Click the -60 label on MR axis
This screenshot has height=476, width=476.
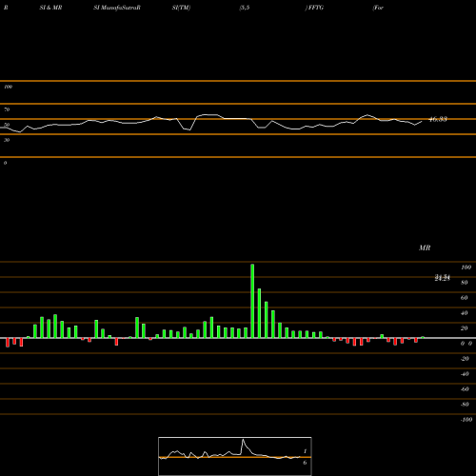point(465,389)
